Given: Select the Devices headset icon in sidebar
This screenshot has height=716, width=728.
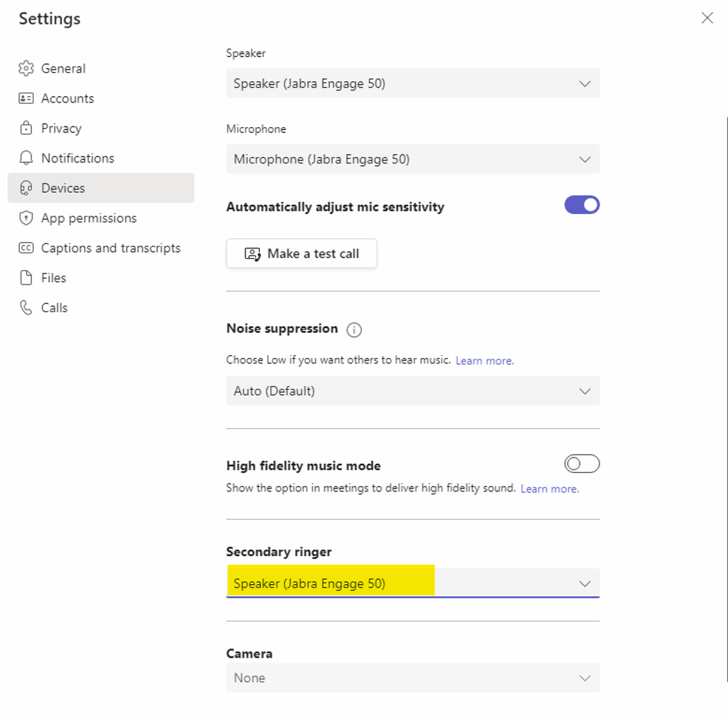Looking at the screenshot, I should [26, 188].
